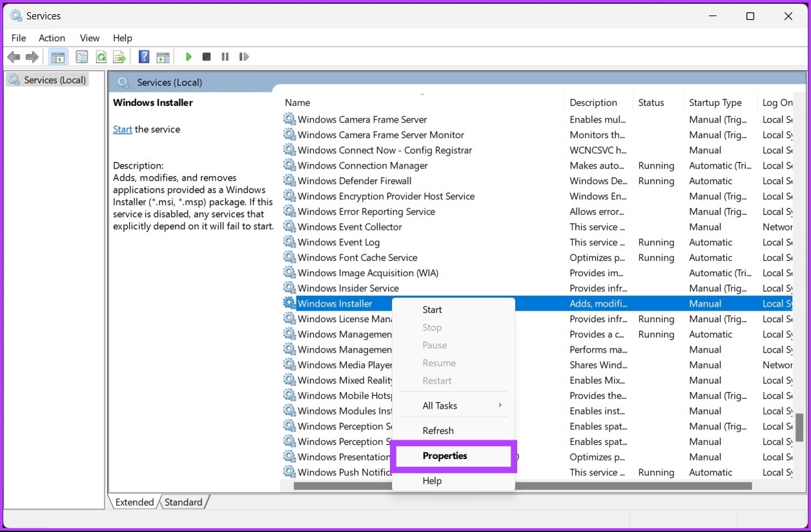Toggle the Show/Hide Action Pane icon
811x532 pixels.
click(x=163, y=57)
